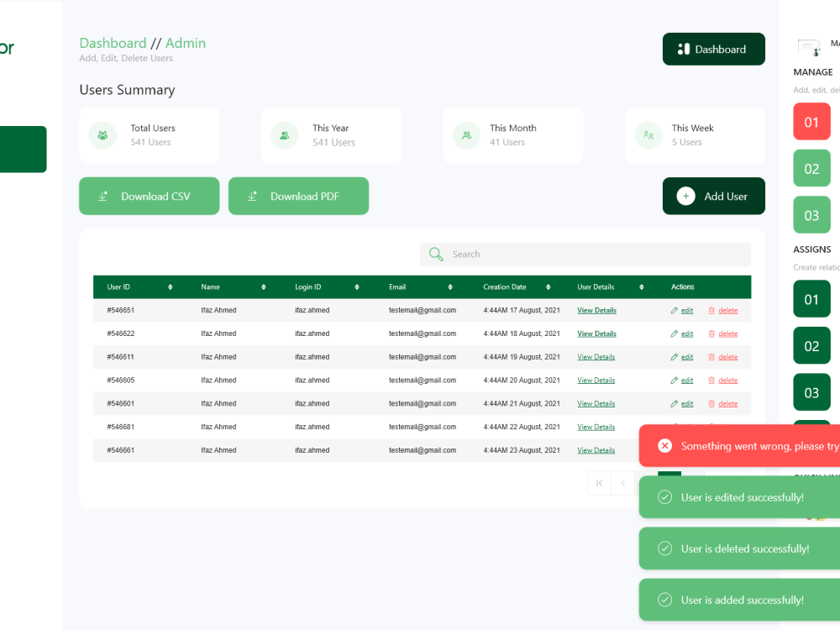This screenshot has height=630, width=840.
Task: Switch to Dashboard via breadcrumb link
Action: click(113, 43)
